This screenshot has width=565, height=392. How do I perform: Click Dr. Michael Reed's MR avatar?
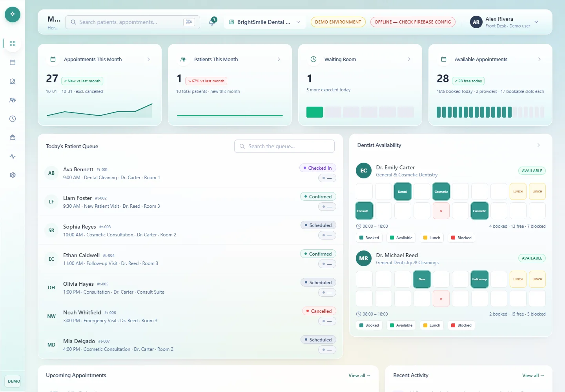point(364,258)
